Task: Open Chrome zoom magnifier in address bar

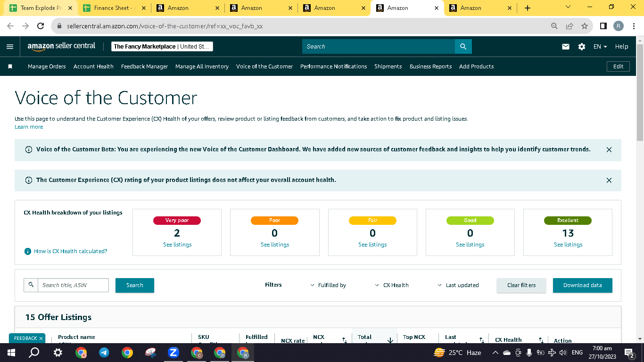Action: pos(554,26)
